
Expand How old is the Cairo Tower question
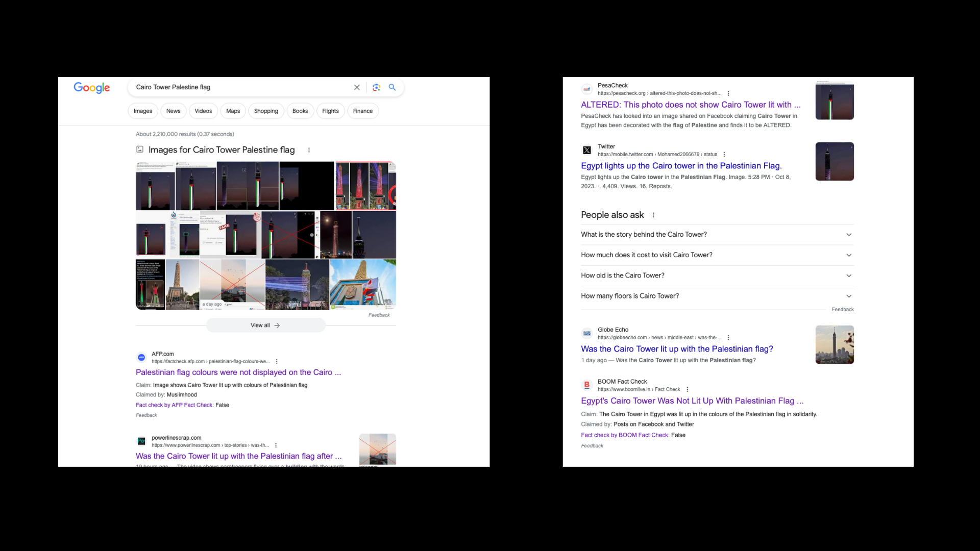[717, 275]
